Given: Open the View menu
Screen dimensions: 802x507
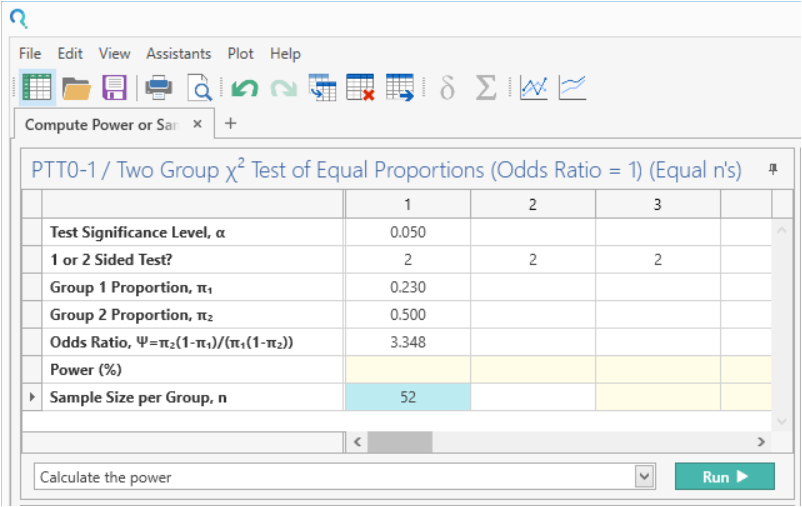Looking at the screenshot, I should [114, 54].
